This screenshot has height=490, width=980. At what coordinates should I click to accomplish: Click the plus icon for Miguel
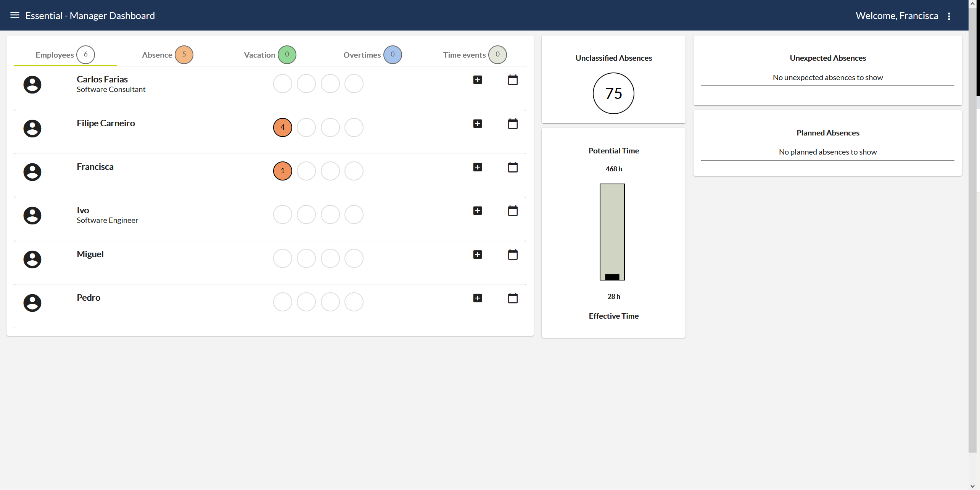477,255
